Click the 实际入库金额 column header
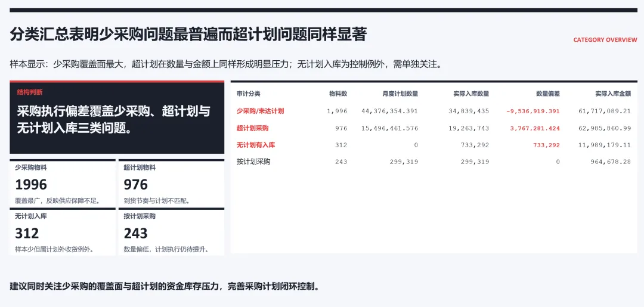The image size is (644, 307). (x=613, y=94)
